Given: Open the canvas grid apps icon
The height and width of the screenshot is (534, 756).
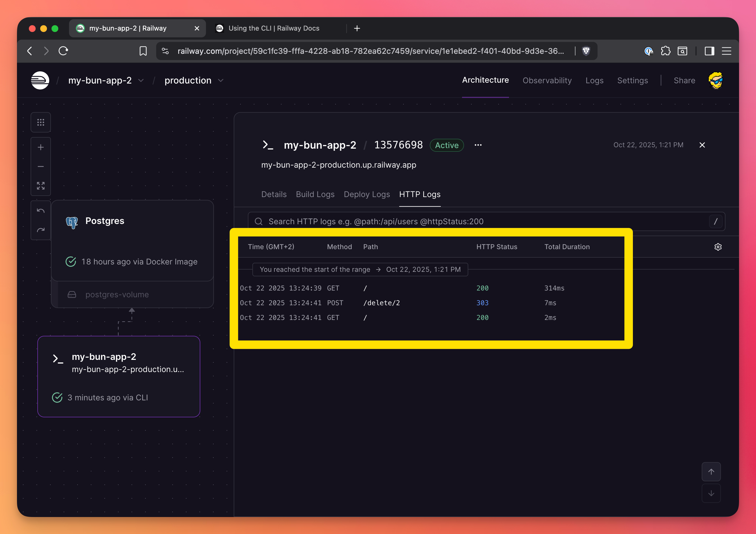Looking at the screenshot, I should pyautogui.click(x=41, y=123).
